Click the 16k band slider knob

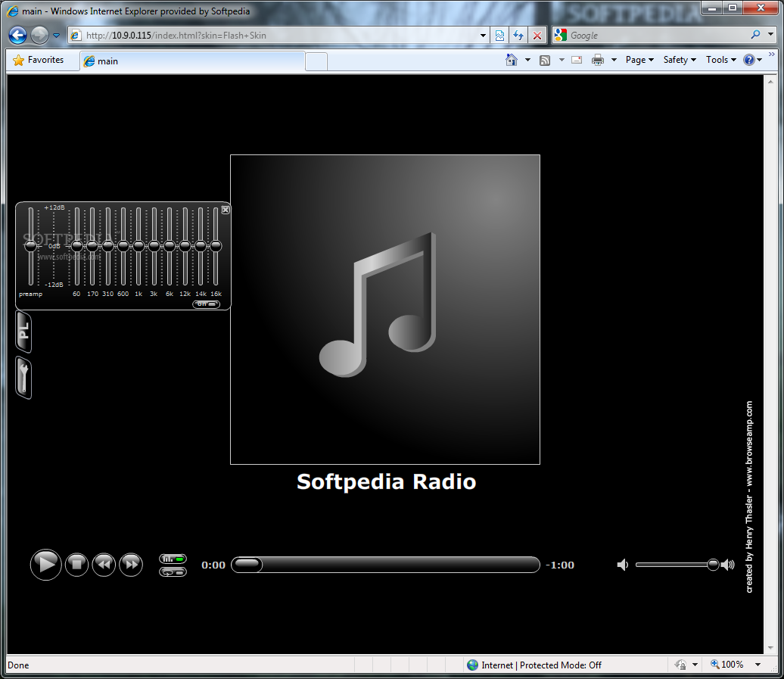(216, 245)
